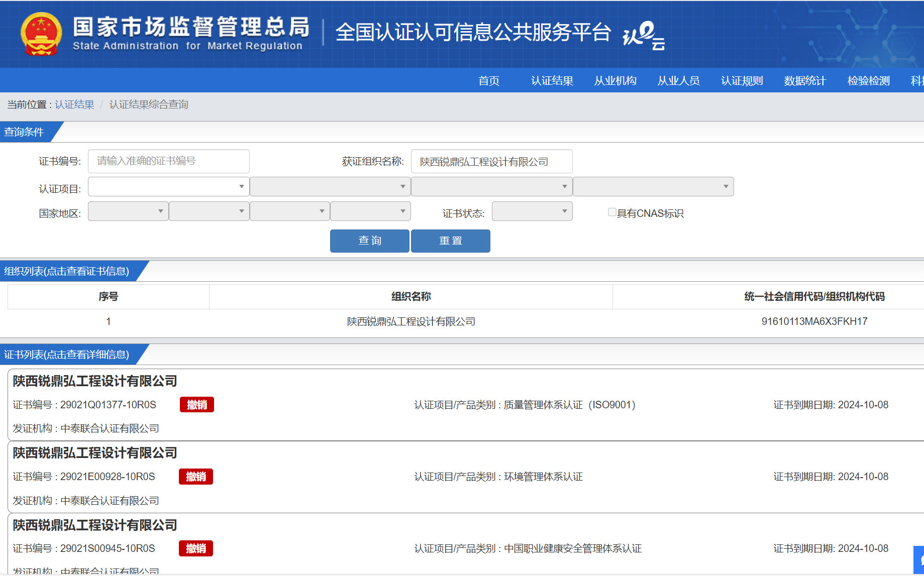Open organization row 陕西锐鼎弘工程设计有限公司 in the table
This screenshot has width=924, height=576.
[411, 321]
